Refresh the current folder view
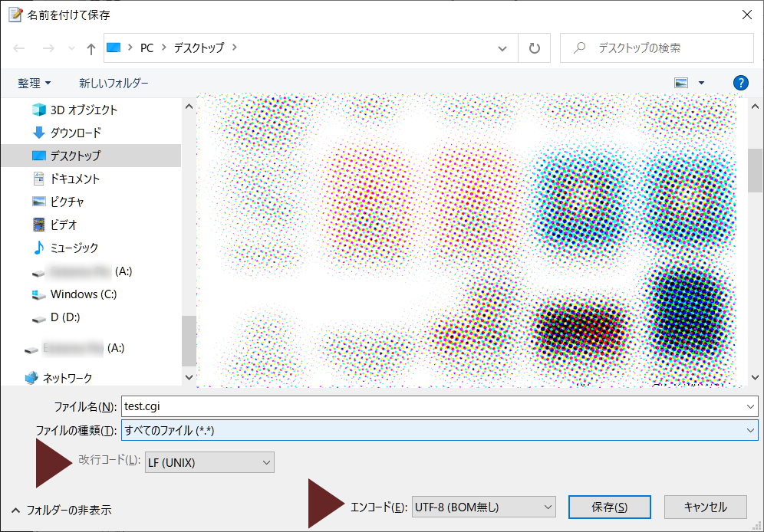The image size is (764, 532). 535,48
